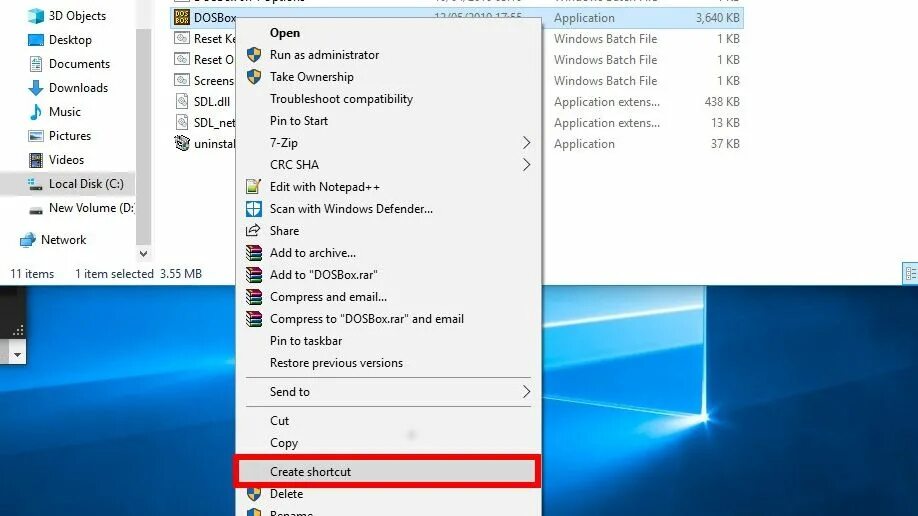Open Videos via its film icon
Screen dimensions: 918x516
pos(36,160)
